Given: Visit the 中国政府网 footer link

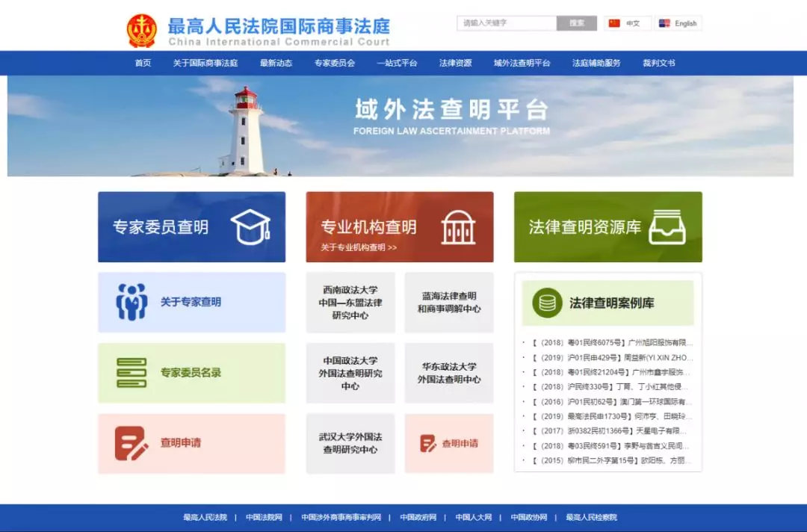Looking at the screenshot, I should [418, 518].
